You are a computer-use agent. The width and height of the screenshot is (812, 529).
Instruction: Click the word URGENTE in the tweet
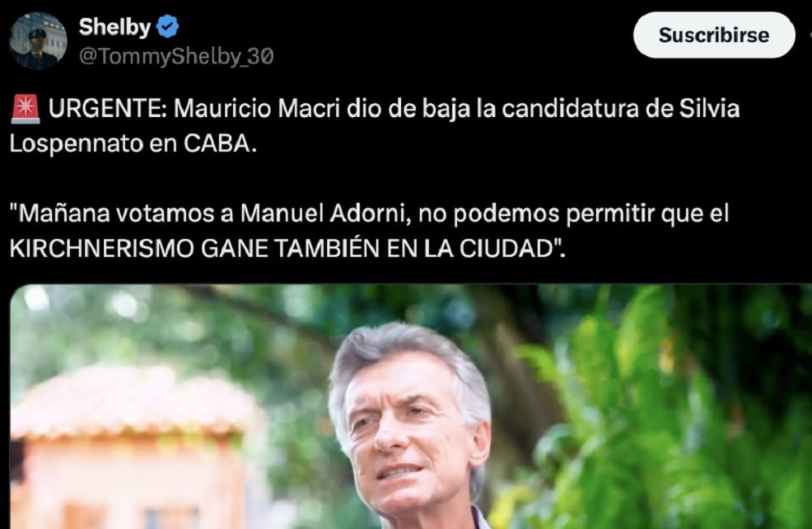pos(107,109)
